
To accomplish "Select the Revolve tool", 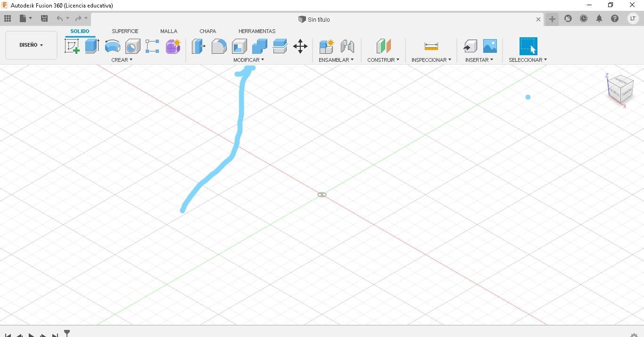I will 112,46.
